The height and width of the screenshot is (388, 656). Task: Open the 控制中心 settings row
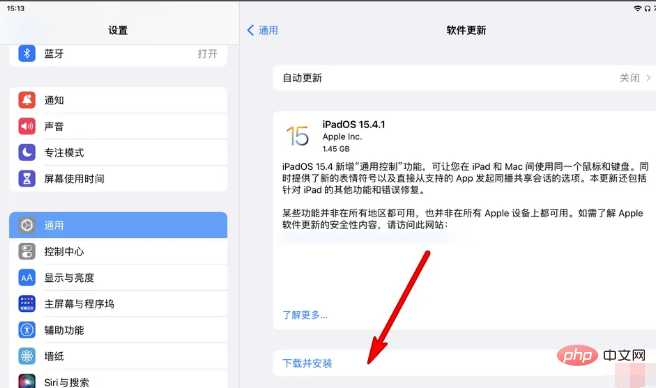pyautogui.click(x=118, y=252)
